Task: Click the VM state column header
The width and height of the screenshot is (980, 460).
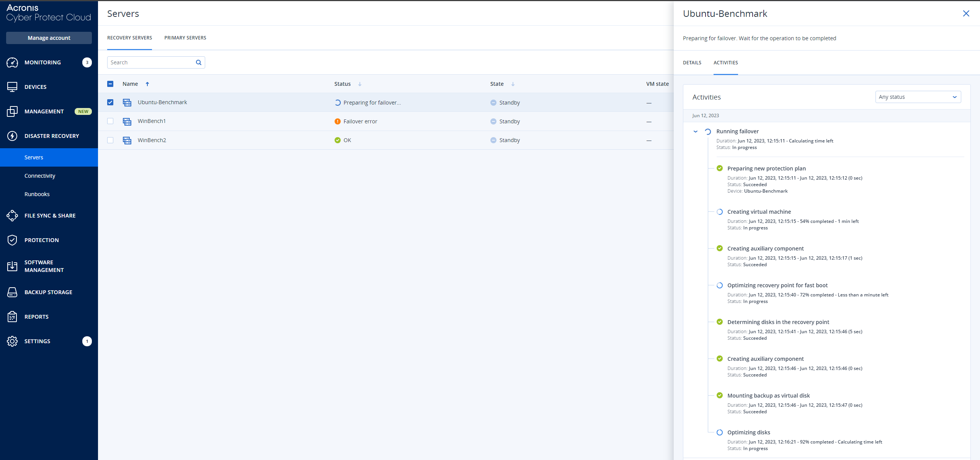Action: point(657,84)
